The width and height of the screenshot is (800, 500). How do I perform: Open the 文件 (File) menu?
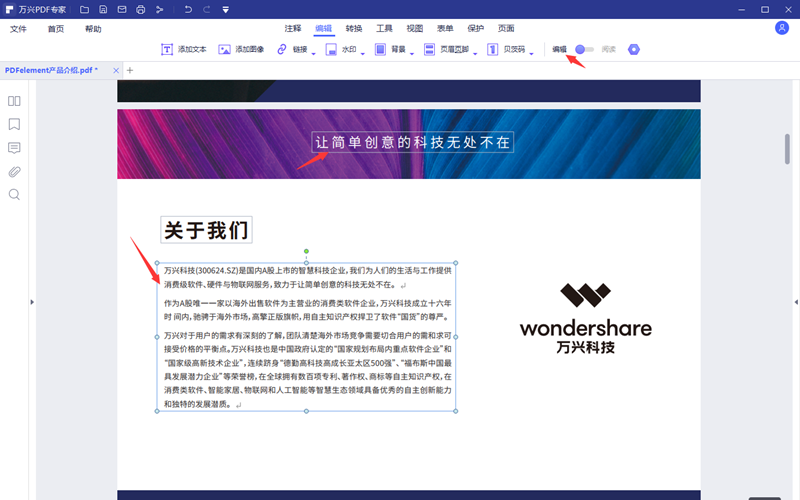tap(18, 29)
